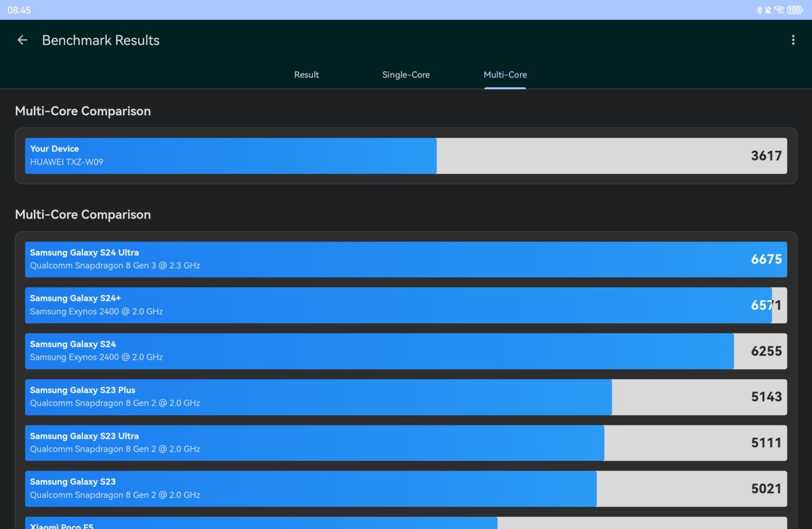Select the Samsung Galaxy S24+ row
The width and height of the screenshot is (812, 529).
(x=406, y=305)
